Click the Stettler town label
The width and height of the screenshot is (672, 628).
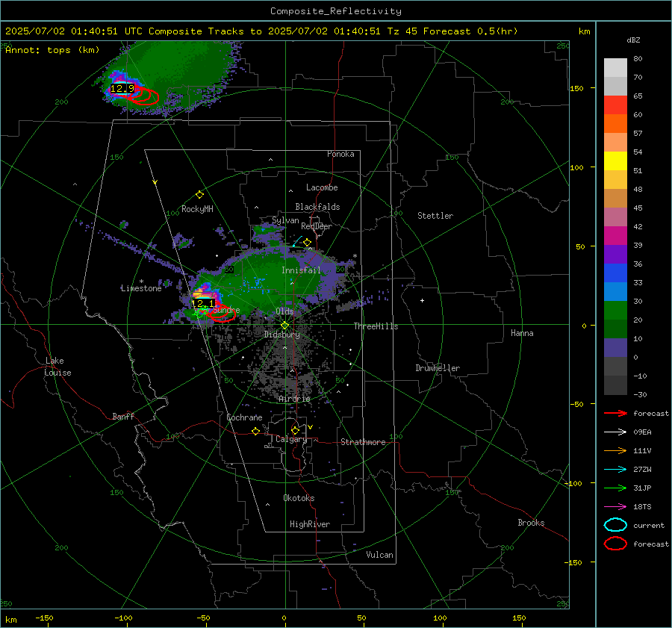coord(435,216)
